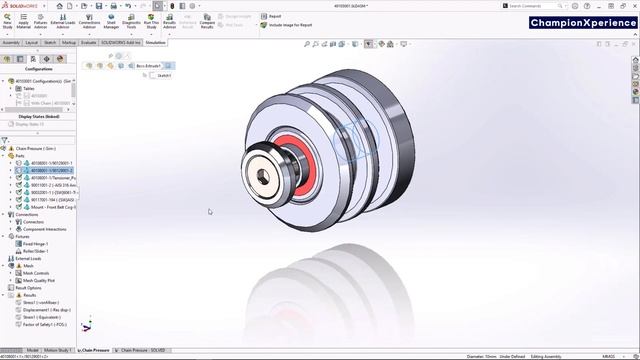
Task: Collapse the Fixtures tree node
Action: [3, 237]
